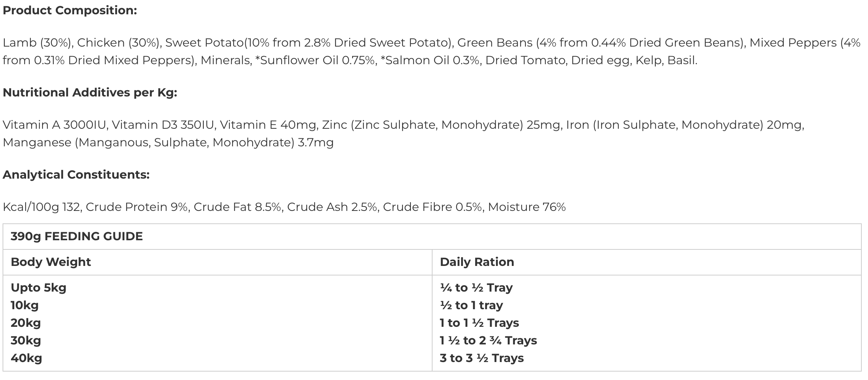868x380 pixels.
Task: Click the 390g FEEDING GUIDE table header
Action: (77, 236)
